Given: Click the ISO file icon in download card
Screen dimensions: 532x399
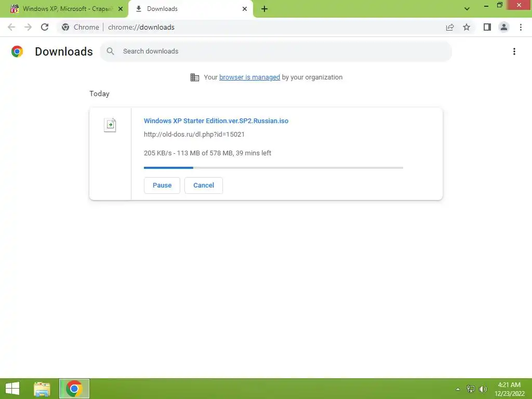Looking at the screenshot, I should (x=110, y=125).
